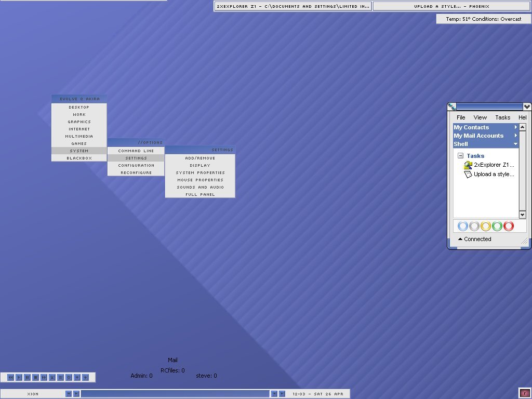Open Mouse Properties from Settings menu
Viewport: 532px width, 399px height.
click(x=200, y=180)
